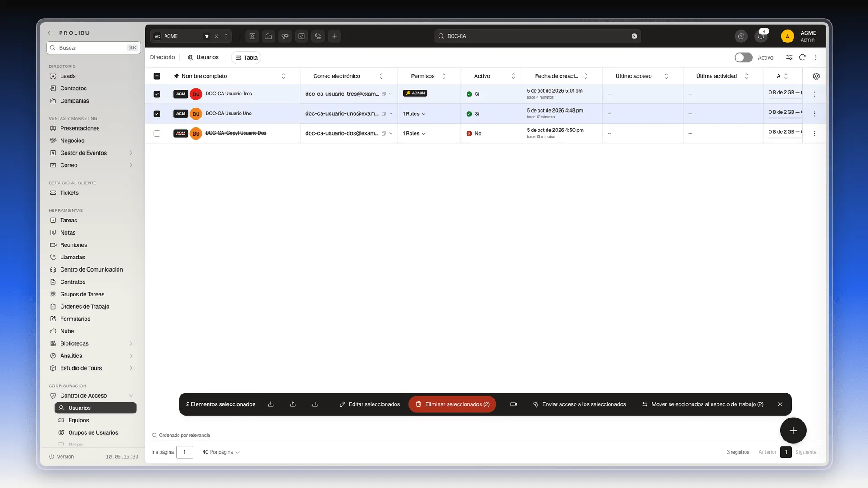Image resolution: width=868 pixels, height=488 pixels.
Task: Open the table column settings gear
Action: point(816,76)
